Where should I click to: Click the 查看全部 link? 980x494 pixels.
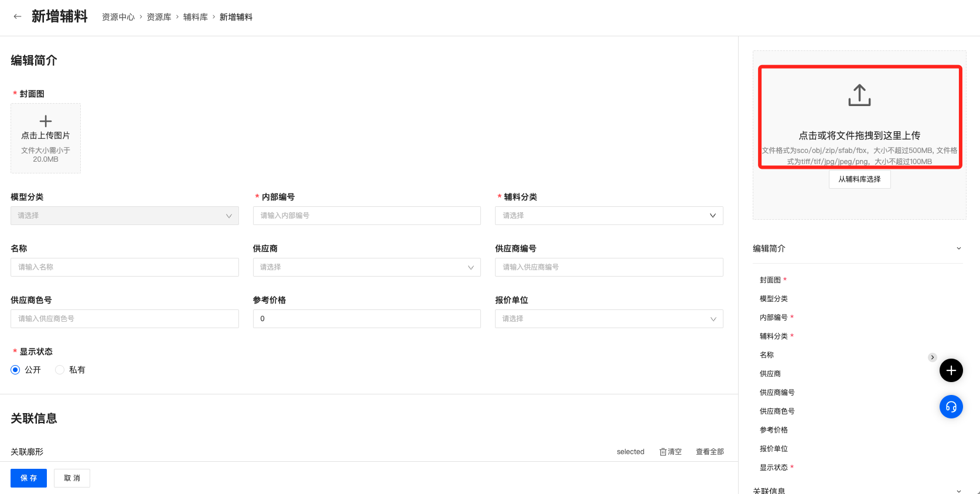pyautogui.click(x=709, y=452)
